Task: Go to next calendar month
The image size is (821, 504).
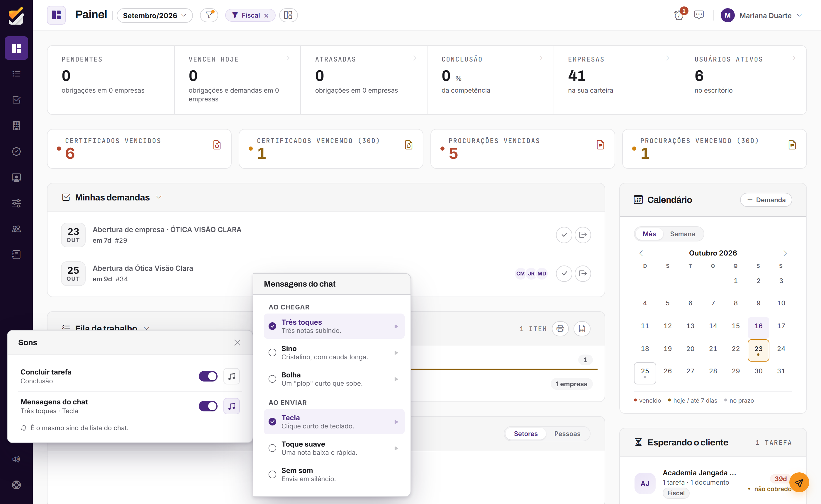Action: tap(785, 253)
